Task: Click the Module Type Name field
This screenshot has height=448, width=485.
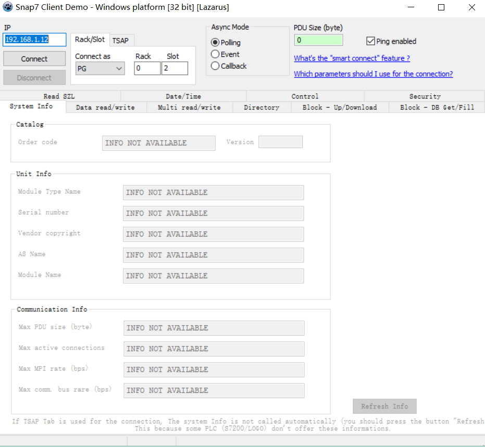Action: pyautogui.click(x=214, y=192)
